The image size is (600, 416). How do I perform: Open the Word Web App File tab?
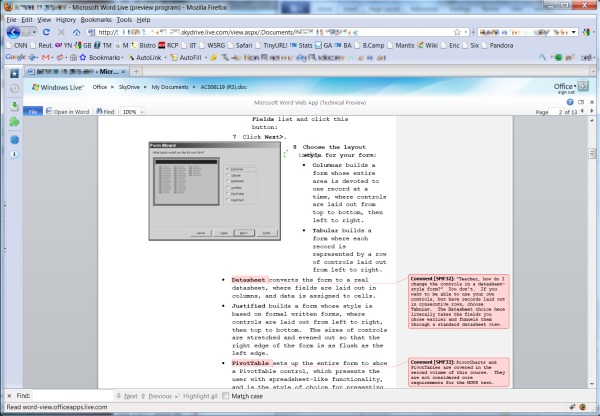point(33,112)
